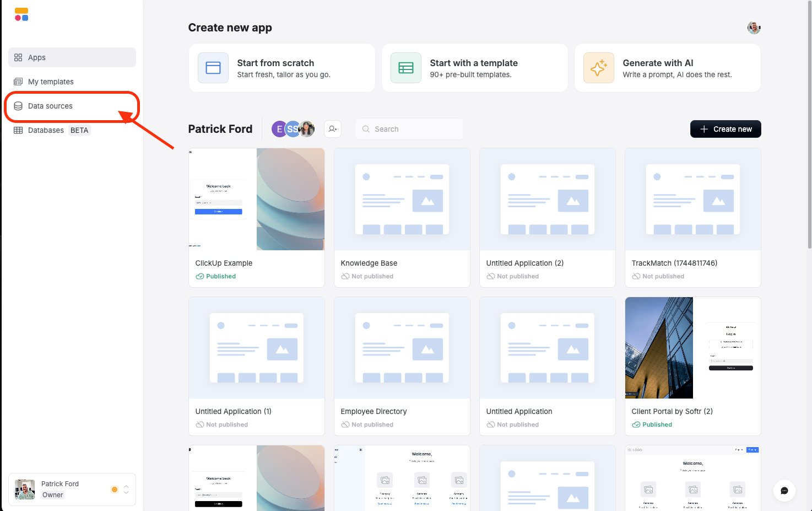Click the orange status dot in workspace switcher
The image size is (812, 511).
(115, 489)
